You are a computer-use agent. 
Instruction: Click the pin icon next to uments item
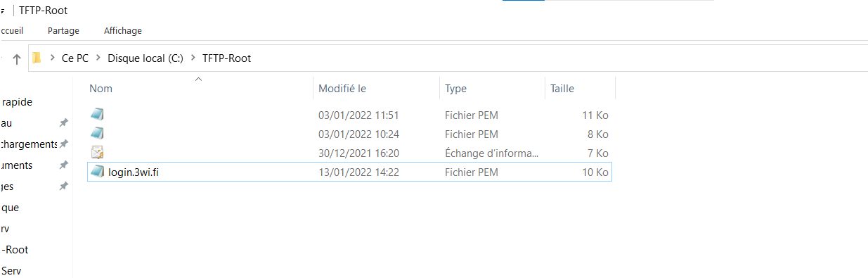[63, 165]
